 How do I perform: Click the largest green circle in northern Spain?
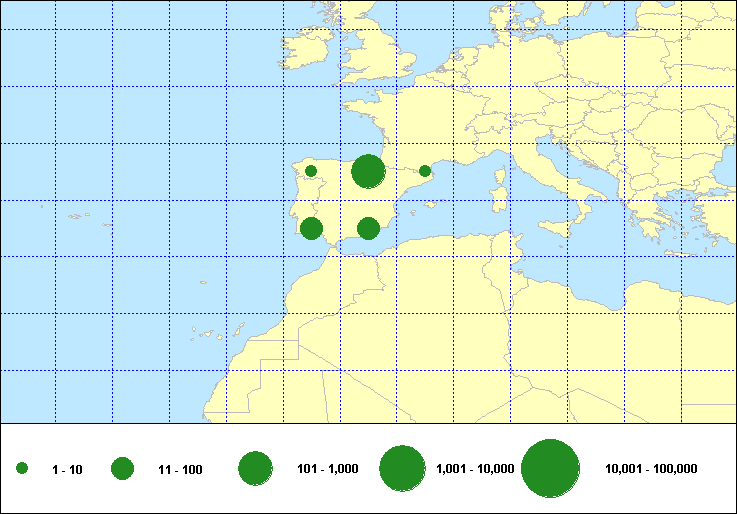369,171
